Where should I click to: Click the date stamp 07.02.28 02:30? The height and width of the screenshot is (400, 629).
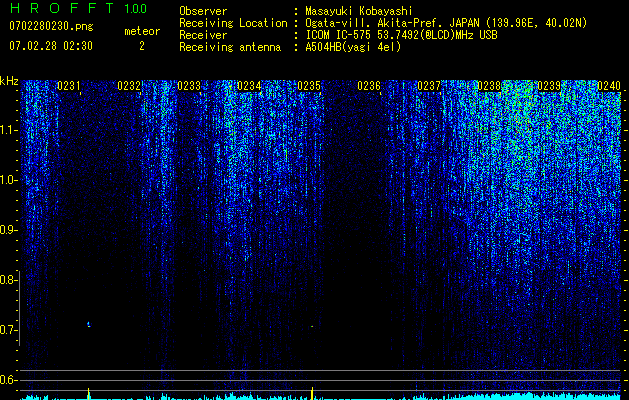51,46
